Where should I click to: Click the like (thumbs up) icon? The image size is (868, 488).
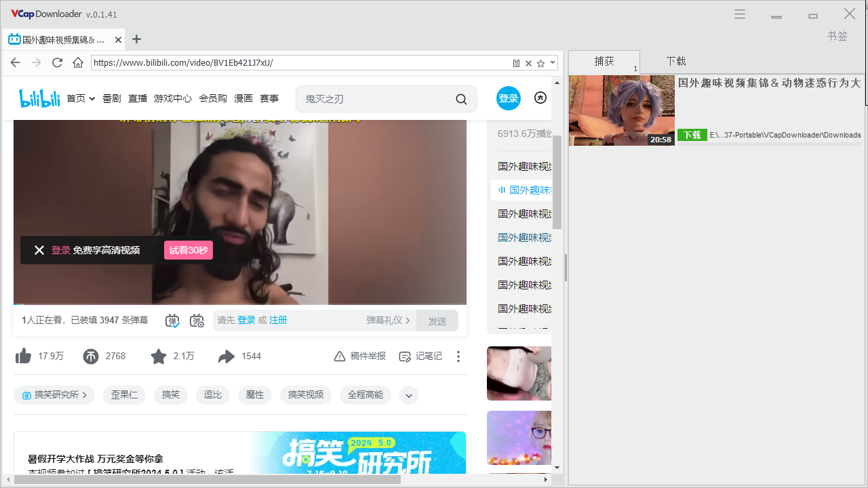coord(23,356)
